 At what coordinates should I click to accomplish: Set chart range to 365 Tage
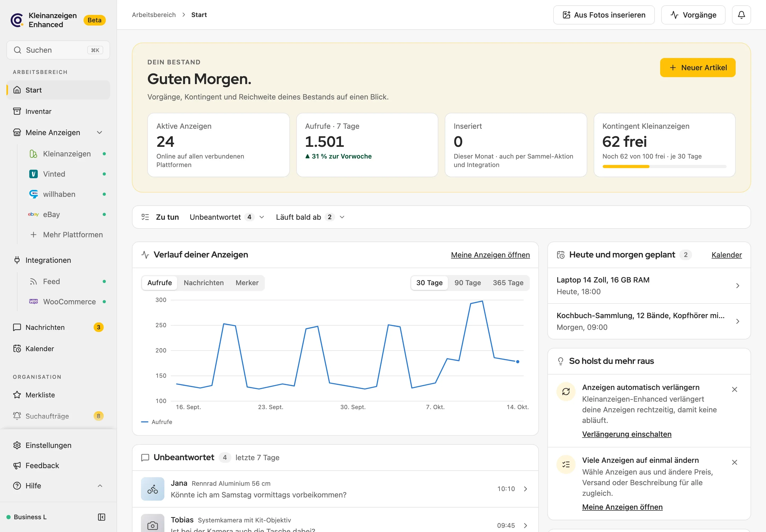coord(508,283)
